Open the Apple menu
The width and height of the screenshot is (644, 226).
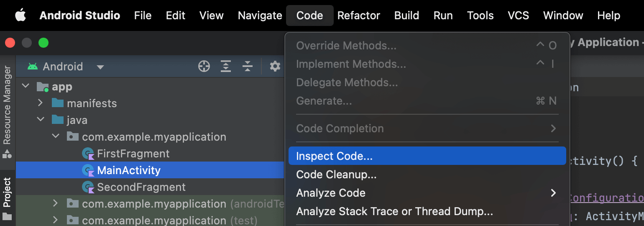click(20, 15)
